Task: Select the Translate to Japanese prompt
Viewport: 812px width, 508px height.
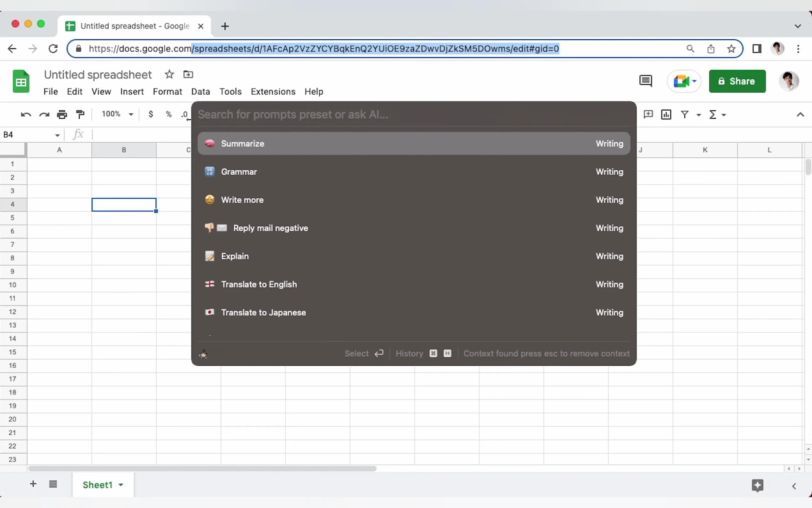Action: (263, 313)
